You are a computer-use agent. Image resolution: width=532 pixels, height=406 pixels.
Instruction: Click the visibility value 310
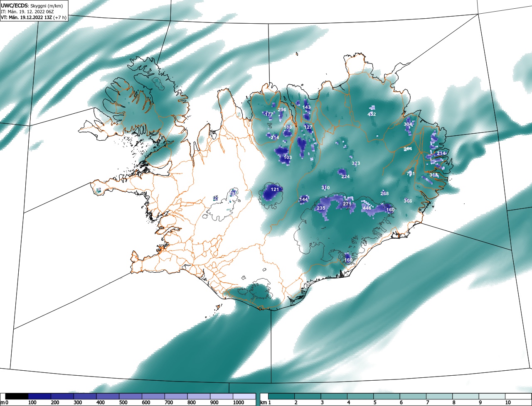coord(325,188)
